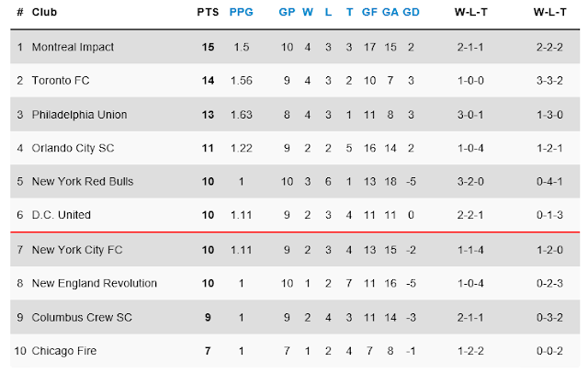This screenshot has width=588, height=373.
Task: Select New York Red Bulls row
Action: click(295, 181)
